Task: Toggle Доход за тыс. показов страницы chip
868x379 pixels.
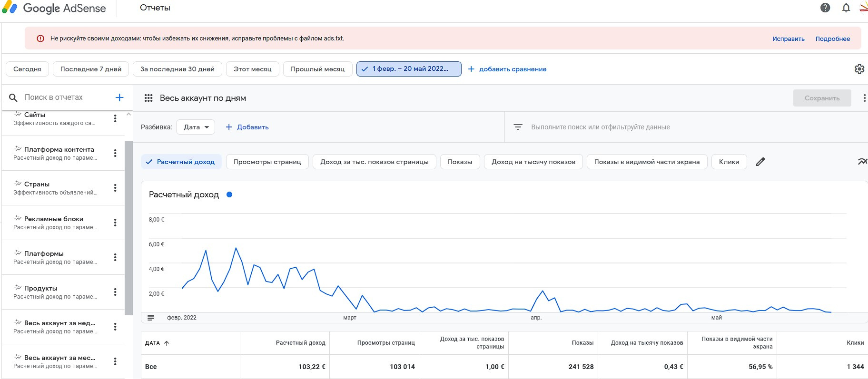Action: (375, 162)
